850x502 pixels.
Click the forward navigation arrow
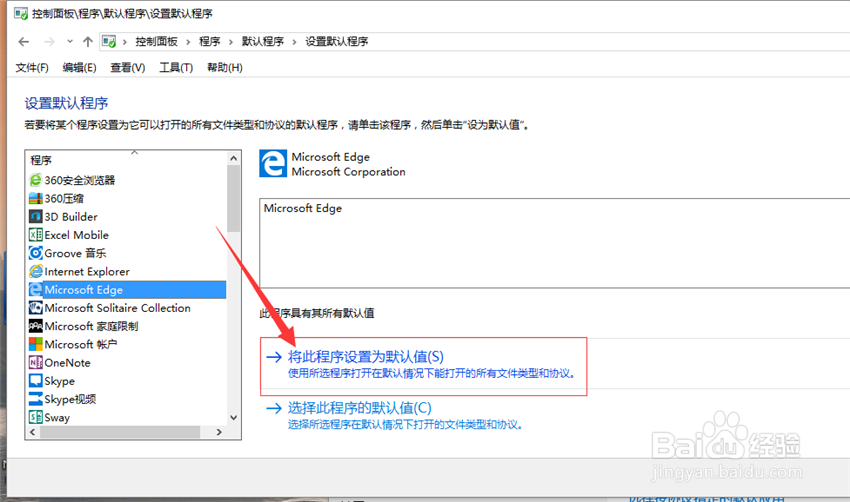49,42
